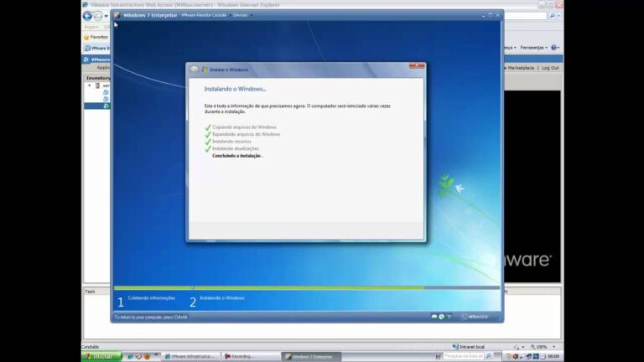Click the 'Instalando o Windows' stage label at bottom
This screenshot has width=644, height=362.
click(221, 298)
